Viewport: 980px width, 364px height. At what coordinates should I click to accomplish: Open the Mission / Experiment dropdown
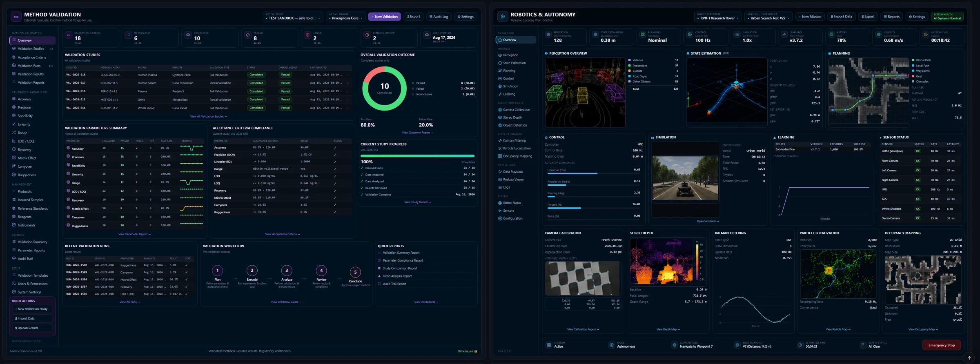pyautogui.click(x=768, y=17)
